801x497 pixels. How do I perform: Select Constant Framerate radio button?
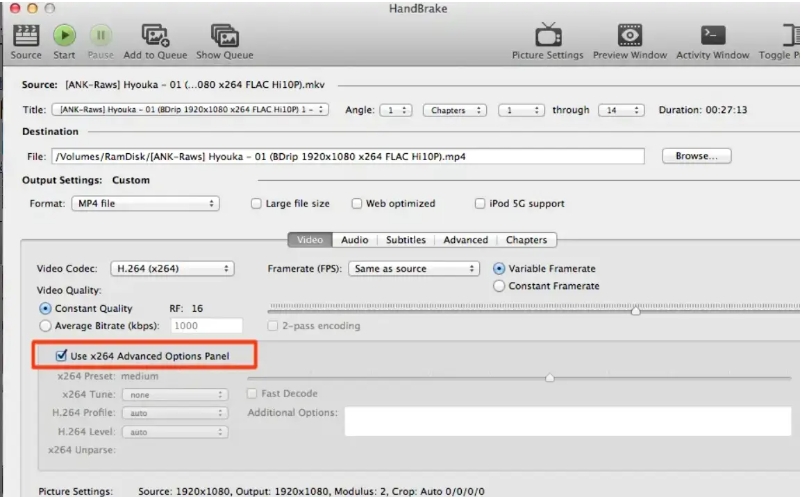[499, 286]
